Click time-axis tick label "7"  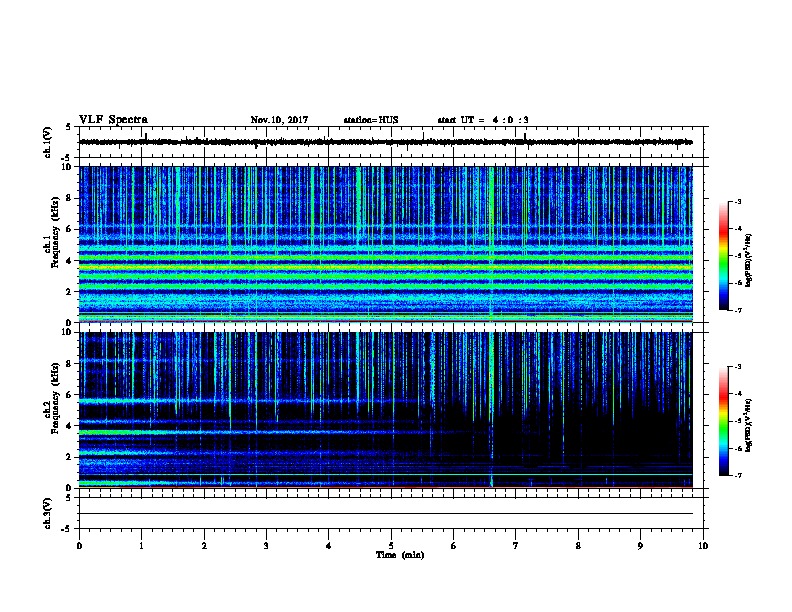[516, 546]
